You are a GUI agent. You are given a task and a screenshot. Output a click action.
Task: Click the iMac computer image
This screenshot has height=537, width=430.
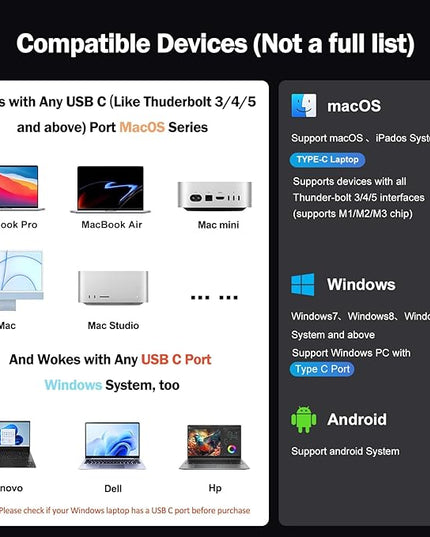coord(21,280)
